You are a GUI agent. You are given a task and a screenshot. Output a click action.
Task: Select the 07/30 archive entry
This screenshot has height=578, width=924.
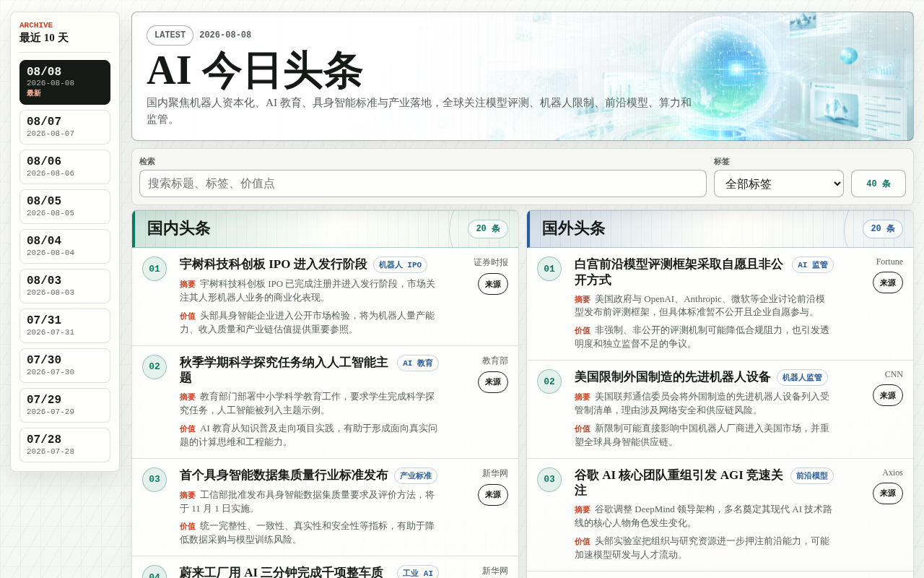[65, 366]
